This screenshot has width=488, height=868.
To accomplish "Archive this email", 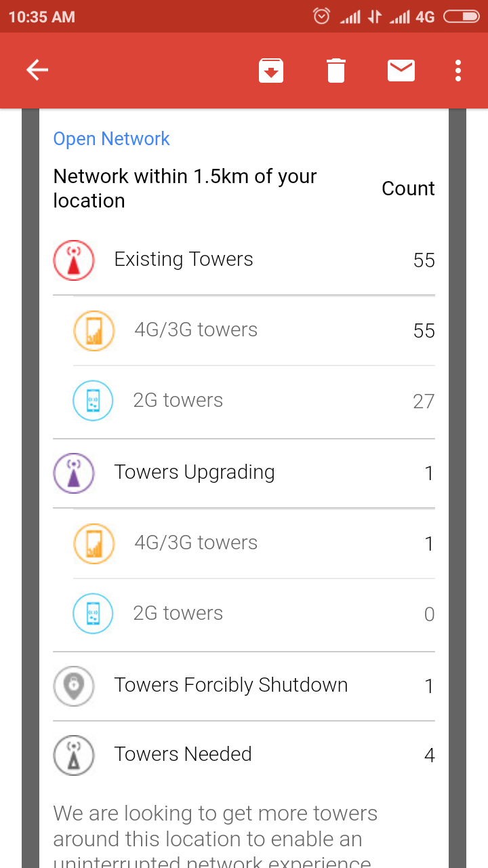I will (270, 71).
